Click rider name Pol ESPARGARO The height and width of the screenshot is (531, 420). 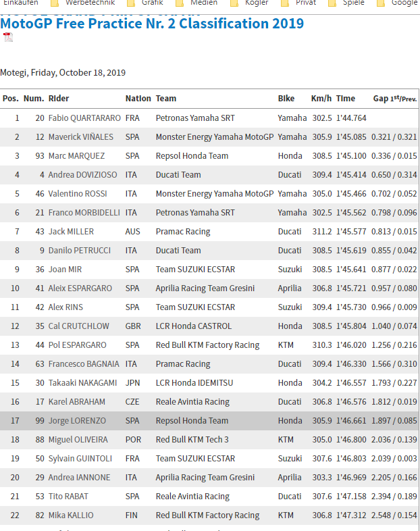point(77,345)
